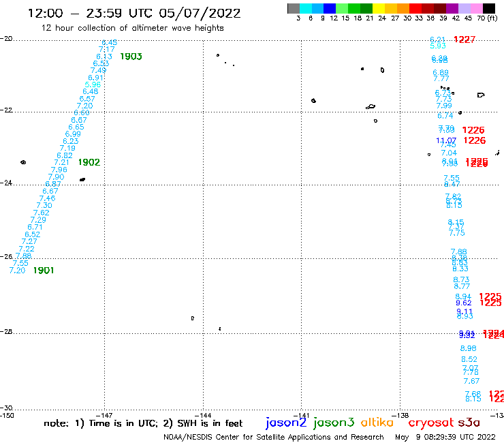Click wave height value 6.65

[76, 127]
